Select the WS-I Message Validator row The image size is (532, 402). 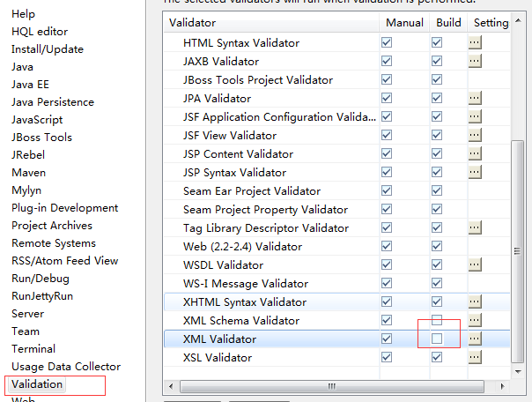246,284
